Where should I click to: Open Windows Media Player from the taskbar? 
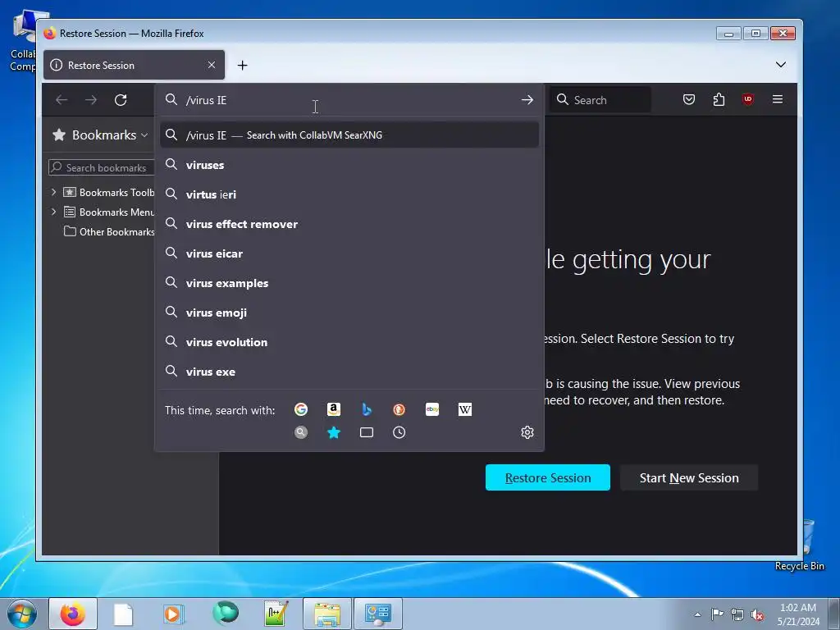pyautogui.click(x=174, y=614)
